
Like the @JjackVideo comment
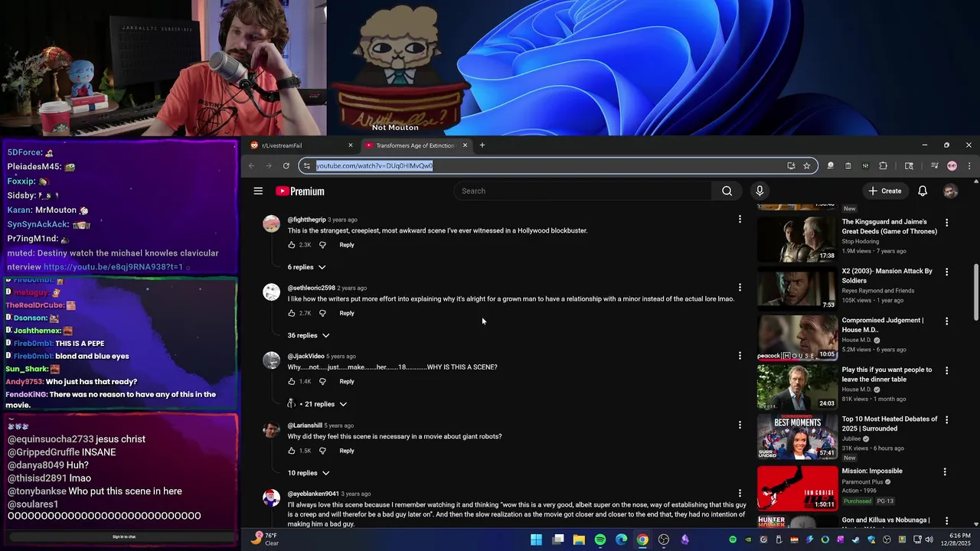[x=292, y=381]
